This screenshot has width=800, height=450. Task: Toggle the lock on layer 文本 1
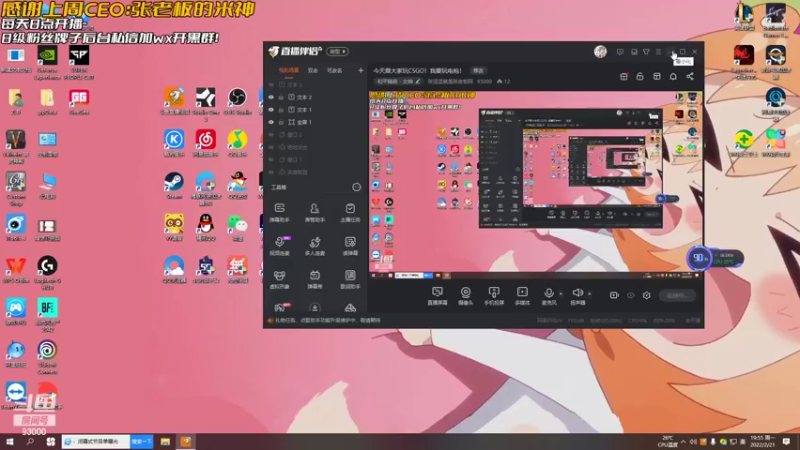[281, 110]
